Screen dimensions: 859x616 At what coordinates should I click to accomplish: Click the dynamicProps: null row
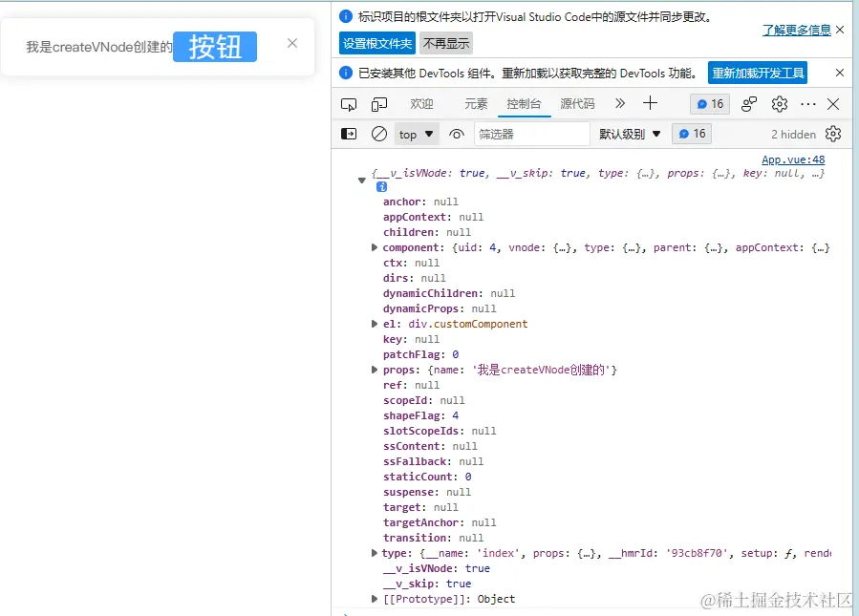click(440, 308)
